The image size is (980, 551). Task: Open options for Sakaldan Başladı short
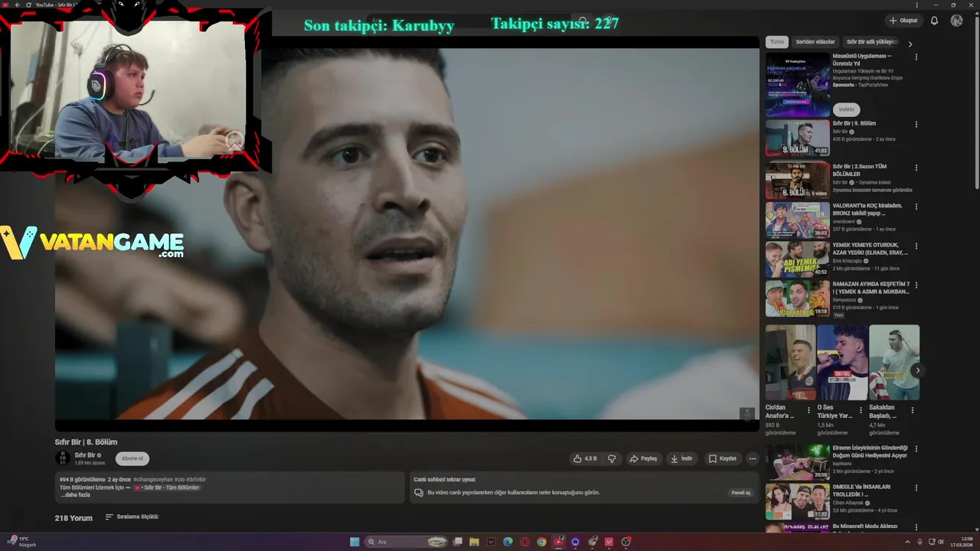coord(912,410)
